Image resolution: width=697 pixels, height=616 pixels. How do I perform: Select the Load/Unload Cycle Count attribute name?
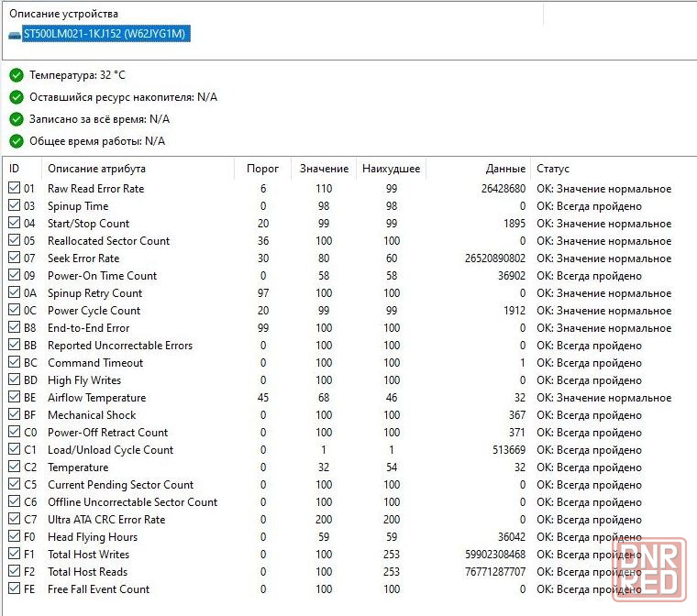pos(111,450)
